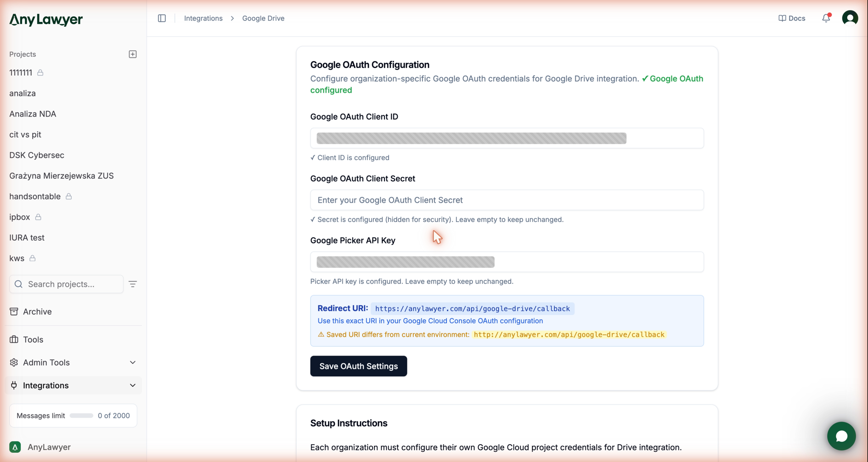
Task: Save OAuth Settings
Action: pos(358,366)
